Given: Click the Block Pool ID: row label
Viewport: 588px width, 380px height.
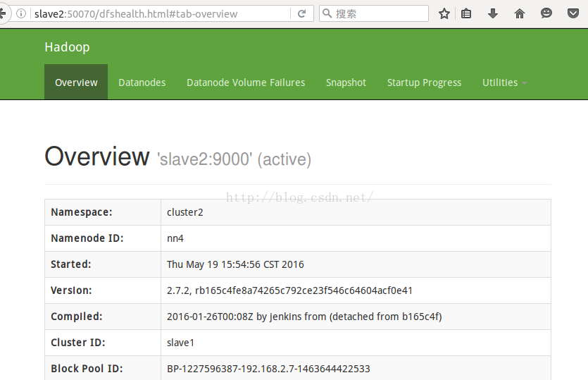Looking at the screenshot, I should click(87, 369).
